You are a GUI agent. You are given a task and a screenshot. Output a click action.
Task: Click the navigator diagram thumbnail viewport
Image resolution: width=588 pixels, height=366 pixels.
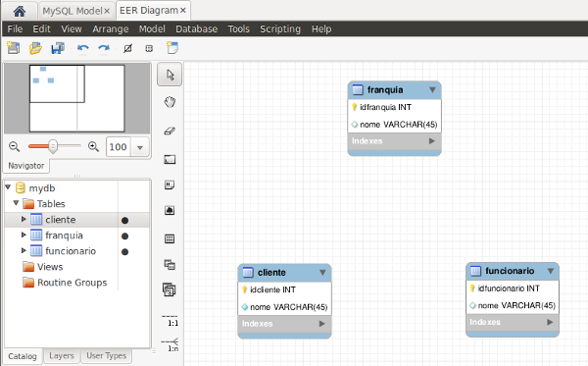[x=57, y=83]
